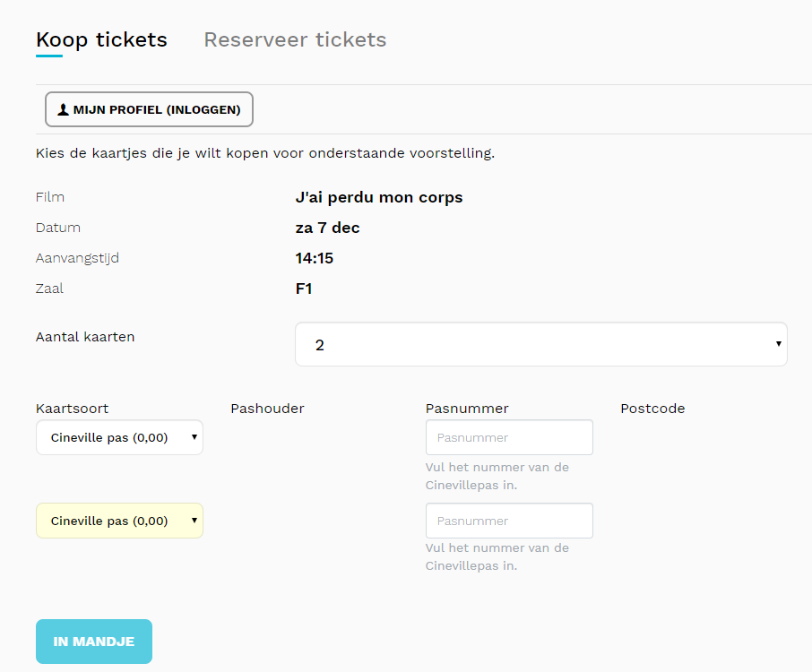Click the first Cinevillepas helper text
The width and height of the screenshot is (812, 672).
[x=497, y=476]
